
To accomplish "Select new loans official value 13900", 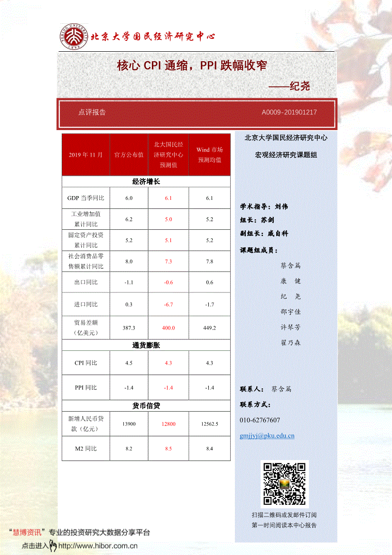I will tap(129, 424).
